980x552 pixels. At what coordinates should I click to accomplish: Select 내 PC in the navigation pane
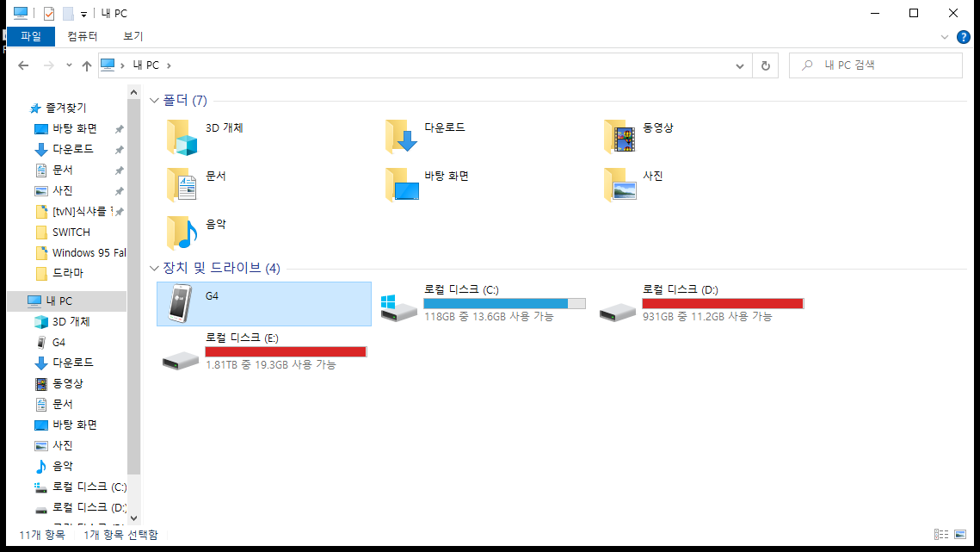pos(66,301)
